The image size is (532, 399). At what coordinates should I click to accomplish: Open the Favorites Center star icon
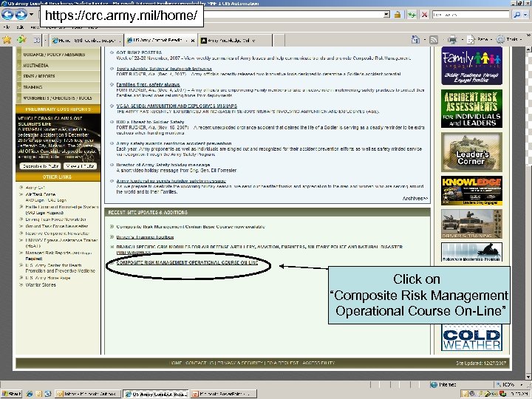pyautogui.click(x=7, y=40)
